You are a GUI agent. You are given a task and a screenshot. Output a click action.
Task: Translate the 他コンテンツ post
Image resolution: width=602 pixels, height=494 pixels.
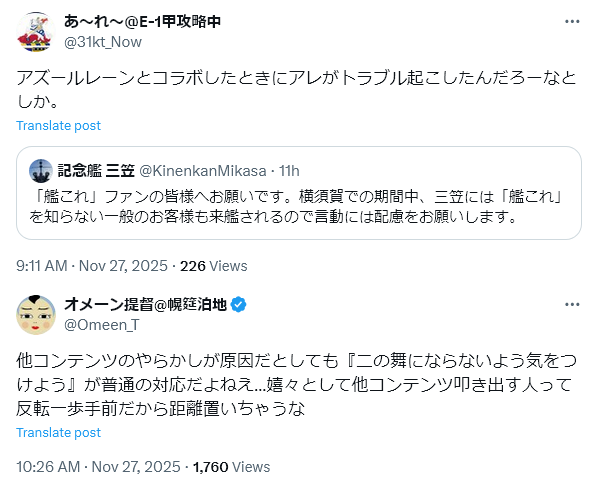click(58, 432)
